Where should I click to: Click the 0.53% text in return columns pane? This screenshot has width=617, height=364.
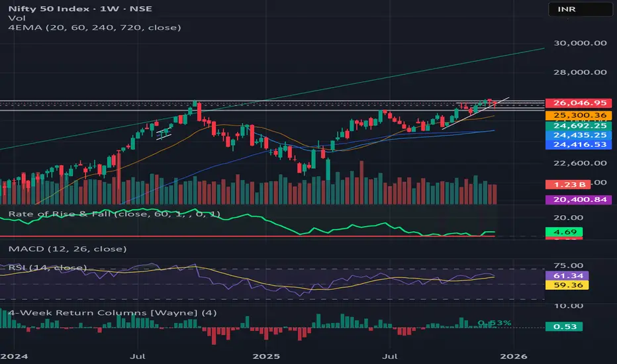point(495,323)
